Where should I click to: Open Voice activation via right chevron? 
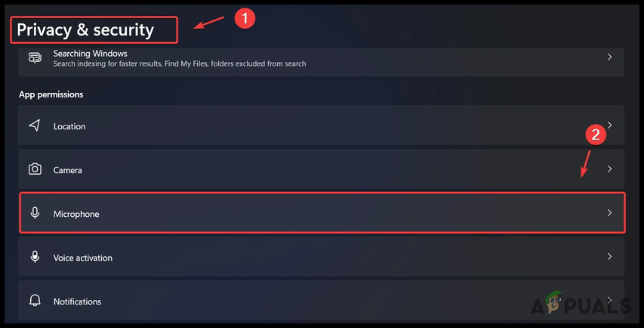tap(609, 256)
